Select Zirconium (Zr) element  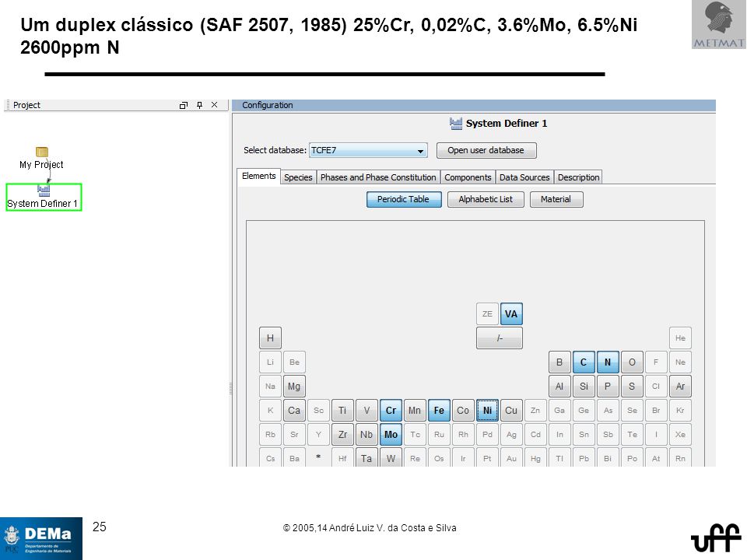coord(342,434)
